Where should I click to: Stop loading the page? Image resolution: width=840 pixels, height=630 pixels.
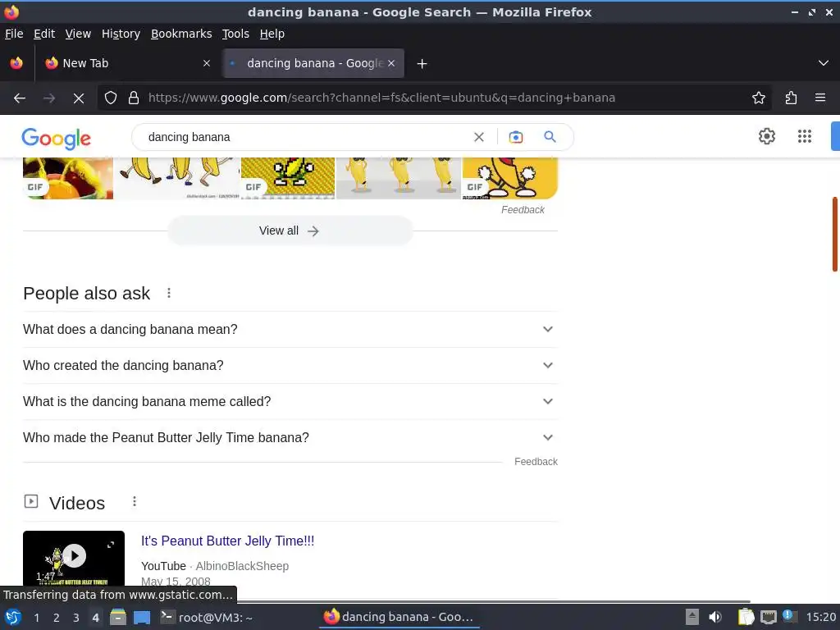pyautogui.click(x=78, y=98)
